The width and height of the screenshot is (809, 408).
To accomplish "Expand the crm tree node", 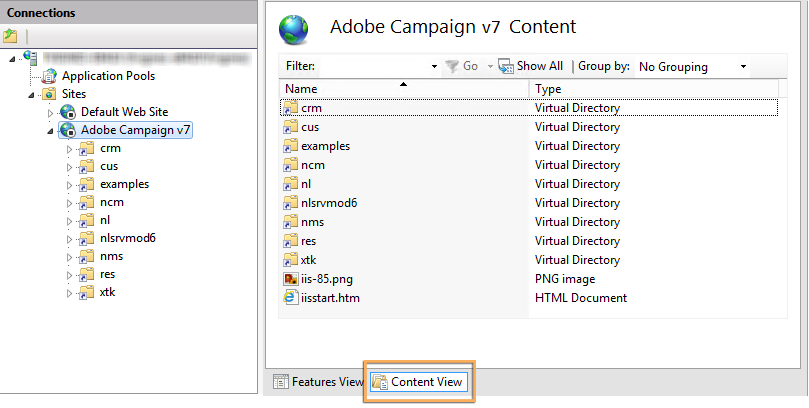I will 69,149.
